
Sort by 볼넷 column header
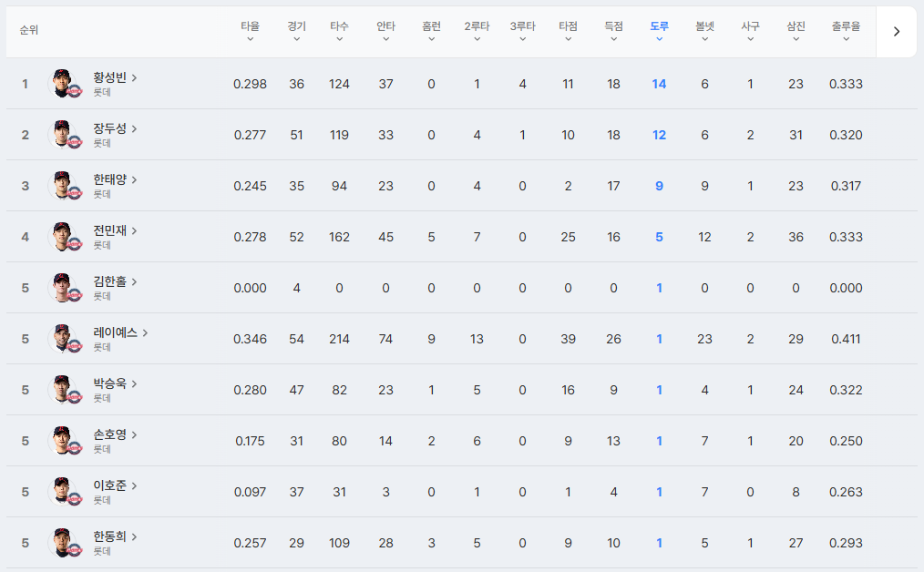704,31
